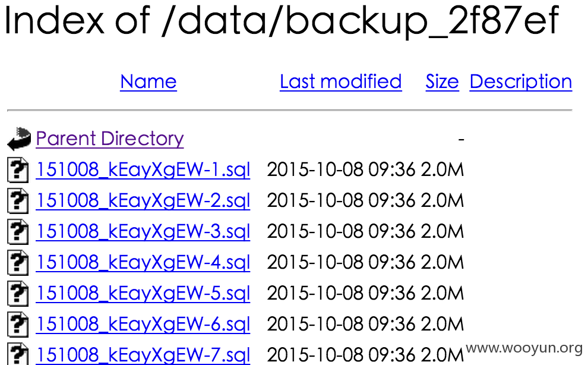
Task: Open the 151008_kEayXgEW-2.sql file link
Action: pos(143,201)
